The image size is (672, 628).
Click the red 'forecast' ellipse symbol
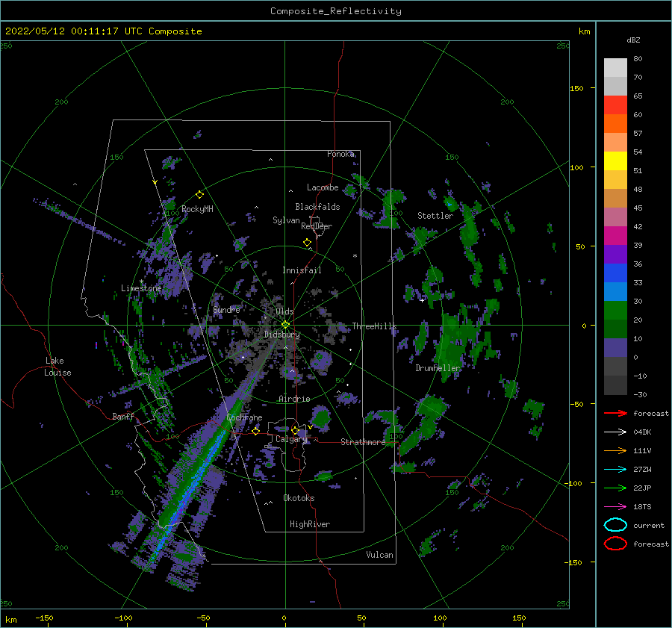coord(615,544)
